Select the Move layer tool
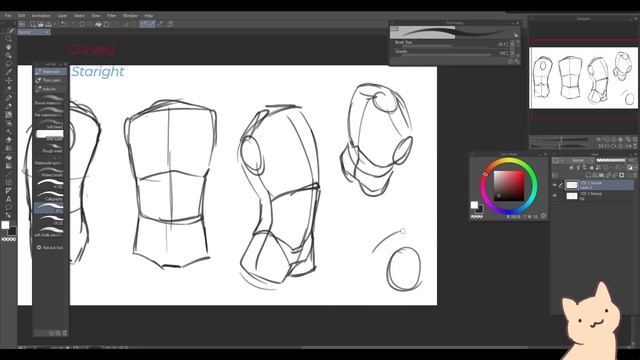Screen dimensions: 640x360 [x=9, y=80]
